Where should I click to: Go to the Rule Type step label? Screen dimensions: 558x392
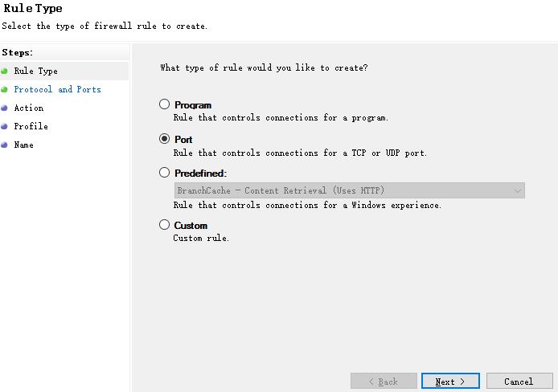35,71
